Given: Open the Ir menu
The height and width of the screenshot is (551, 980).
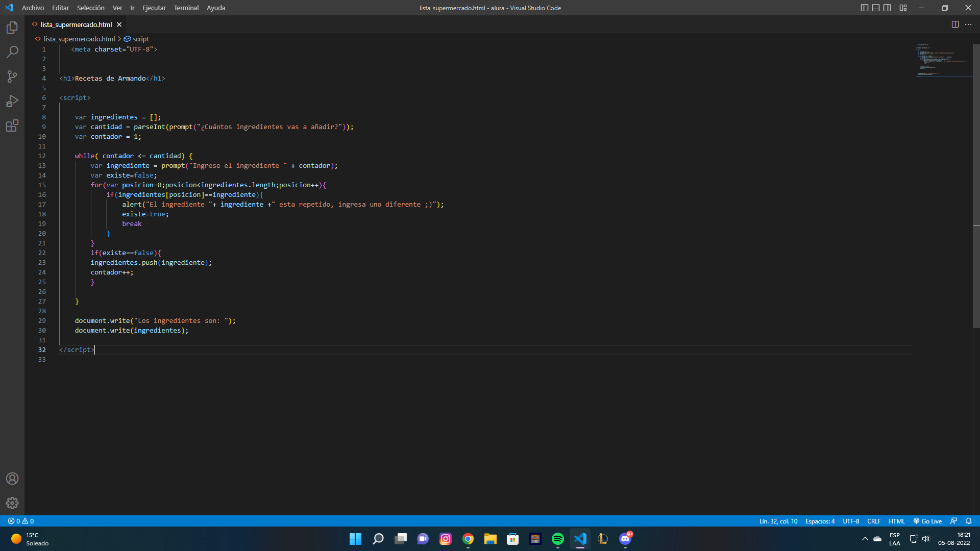Looking at the screenshot, I should [x=132, y=8].
